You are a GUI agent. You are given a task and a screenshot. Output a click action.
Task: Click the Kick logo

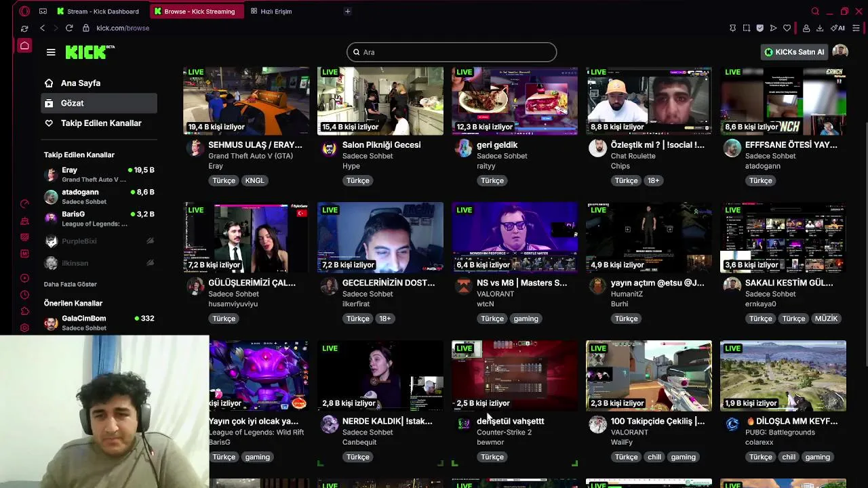point(90,52)
